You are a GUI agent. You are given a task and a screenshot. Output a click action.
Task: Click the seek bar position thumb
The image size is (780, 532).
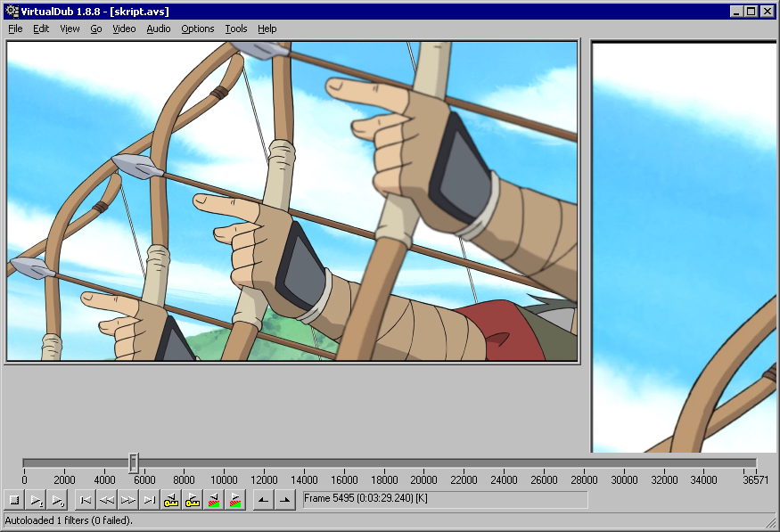click(x=134, y=462)
